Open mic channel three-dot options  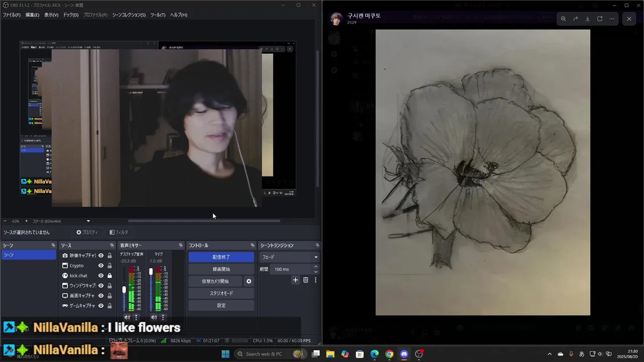click(x=163, y=317)
